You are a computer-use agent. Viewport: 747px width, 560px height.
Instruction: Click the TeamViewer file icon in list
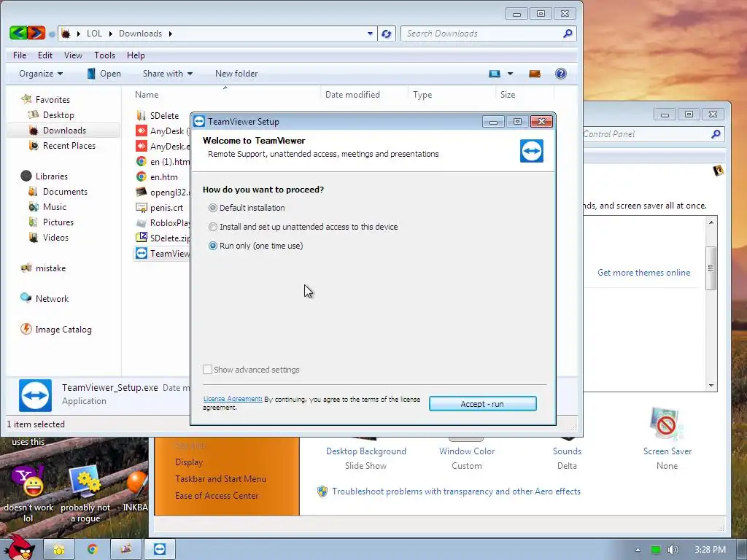click(x=141, y=253)
